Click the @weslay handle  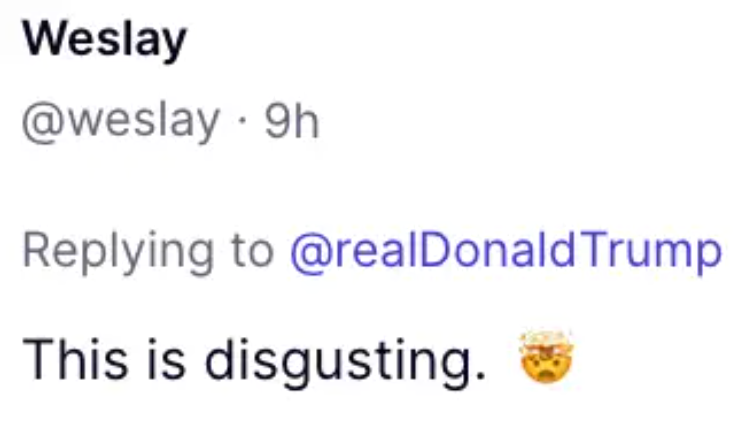120,121
